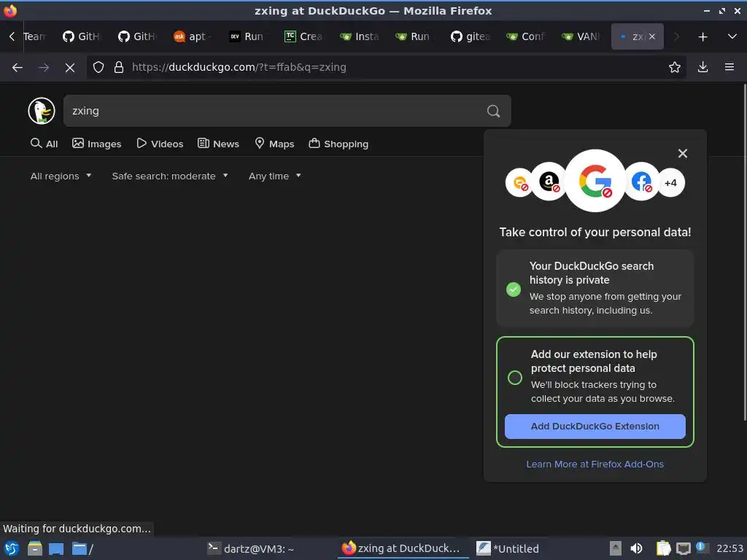Click the page vertical scrollbar

point(744,252)
